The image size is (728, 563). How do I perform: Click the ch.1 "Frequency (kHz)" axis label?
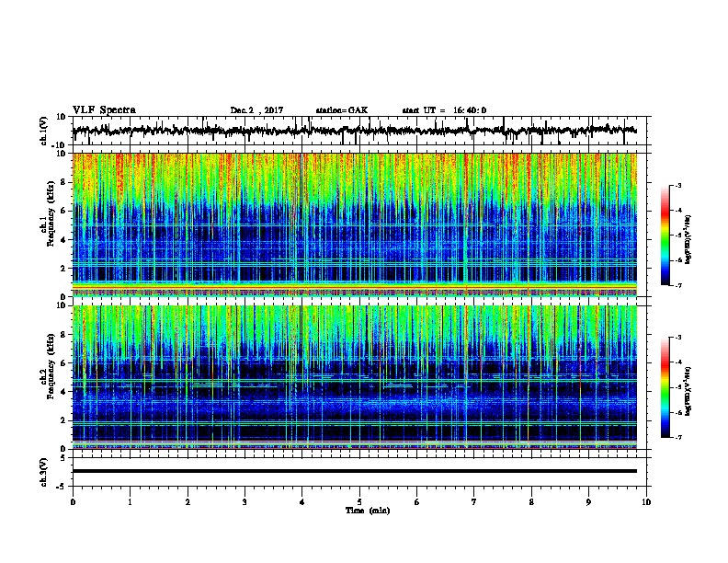coord(51,214)
